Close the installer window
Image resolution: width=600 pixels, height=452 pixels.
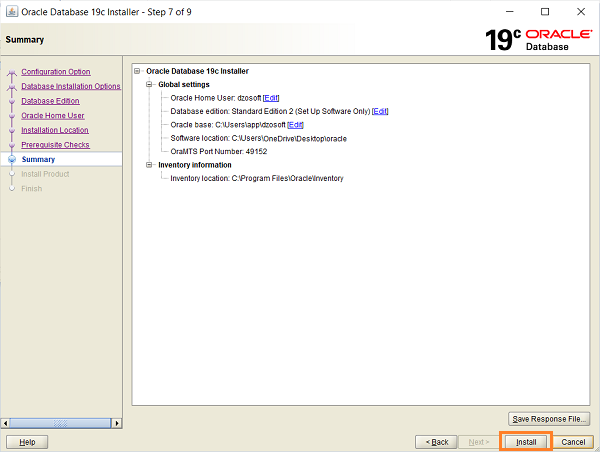581,12
